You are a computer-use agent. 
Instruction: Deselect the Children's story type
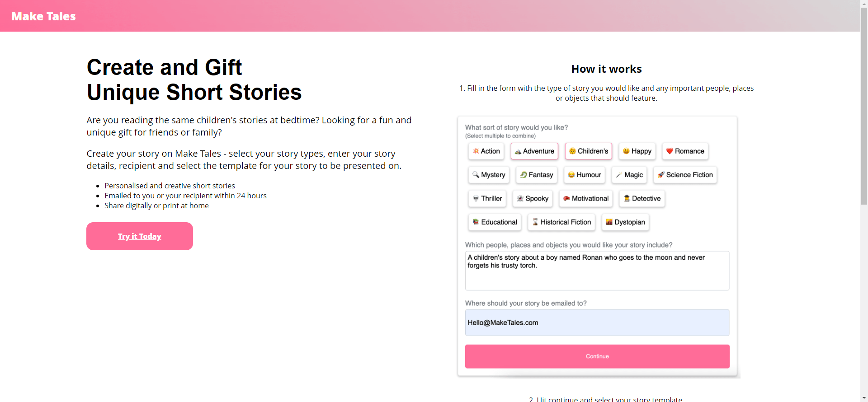click(x=588, y=151)
